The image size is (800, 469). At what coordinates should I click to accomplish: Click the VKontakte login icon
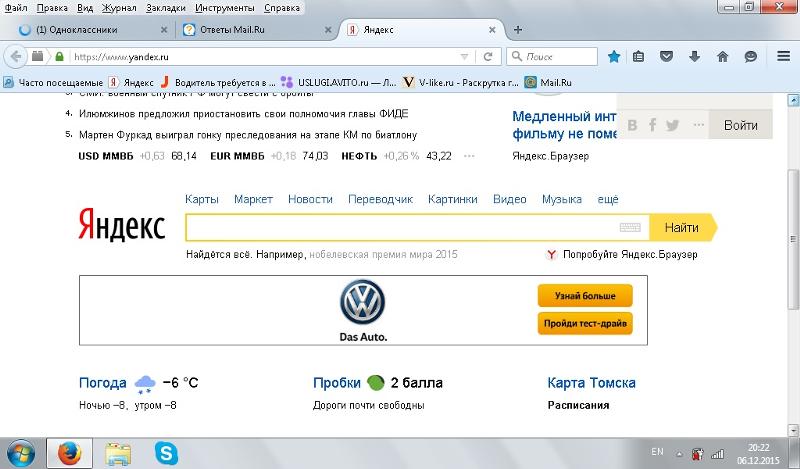[633, 125]
